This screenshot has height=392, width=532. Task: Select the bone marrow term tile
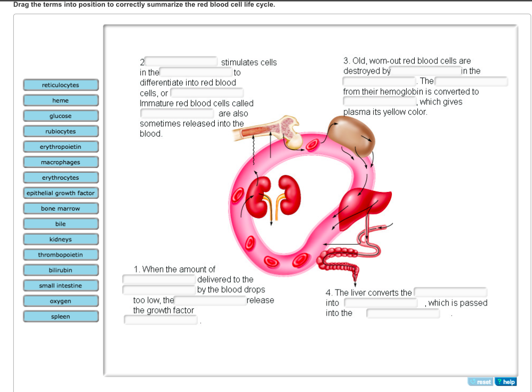pyautogui.click(x=61, y=209)
